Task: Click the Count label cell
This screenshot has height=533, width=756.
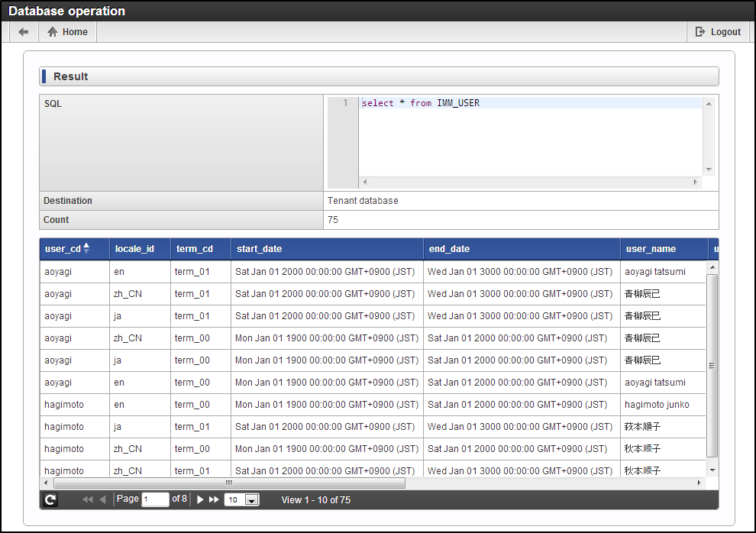Action: pos(181,220)
